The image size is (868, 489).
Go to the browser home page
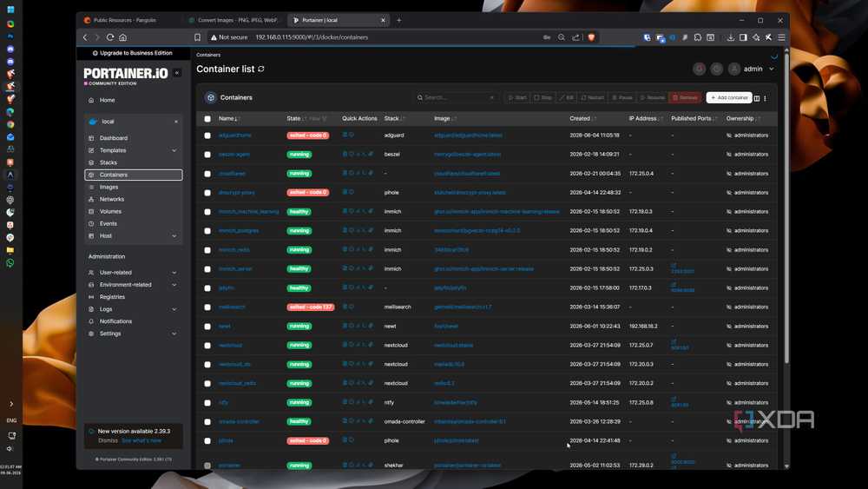(x=123, y=37)
